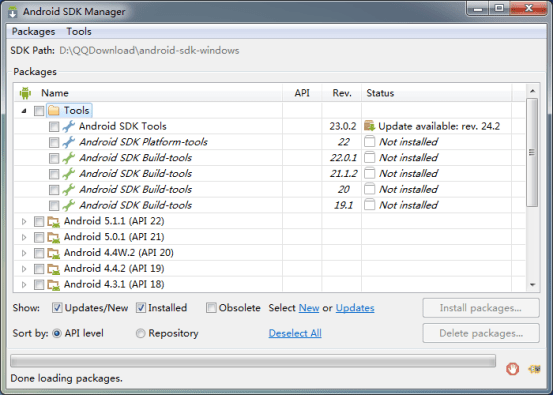The image size is (553, 395).
Task: Enable the Obsolete show checkbox
Action: click(x=211, y=308)
